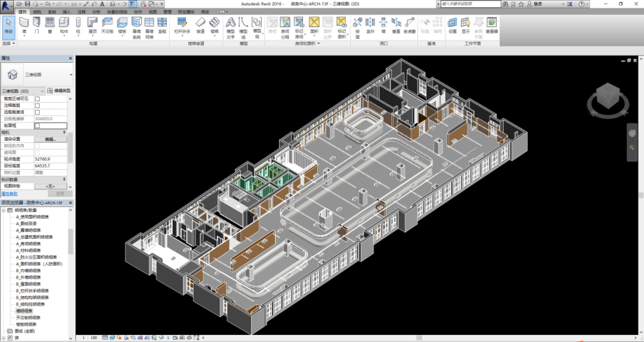Switch to the 视图 ribbon tab
The image size is (644, 342).
[x=153, y=12]
